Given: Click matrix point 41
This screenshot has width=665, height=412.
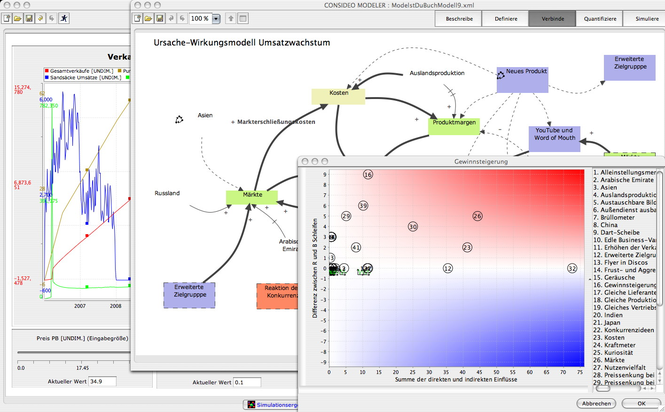Looking at the screenshot, I should (356, 247).
